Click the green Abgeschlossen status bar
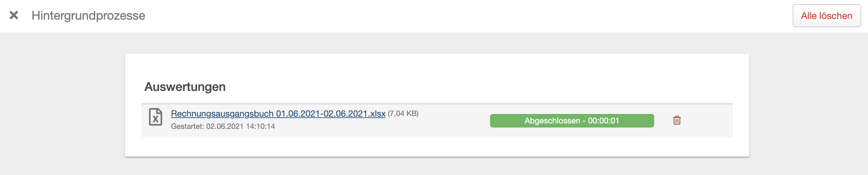This screenshot has width=868, height=175. point(572,121)
